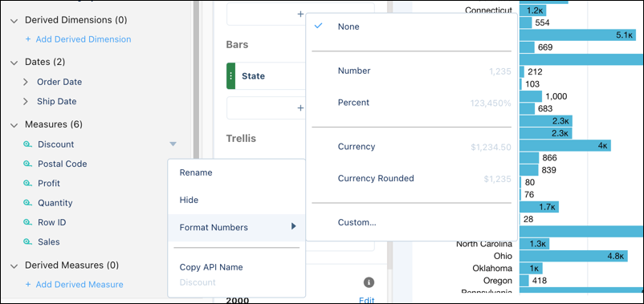Click the Ohio label in chart
Viewport: 644px width, 304px height.
coord(503,256)
